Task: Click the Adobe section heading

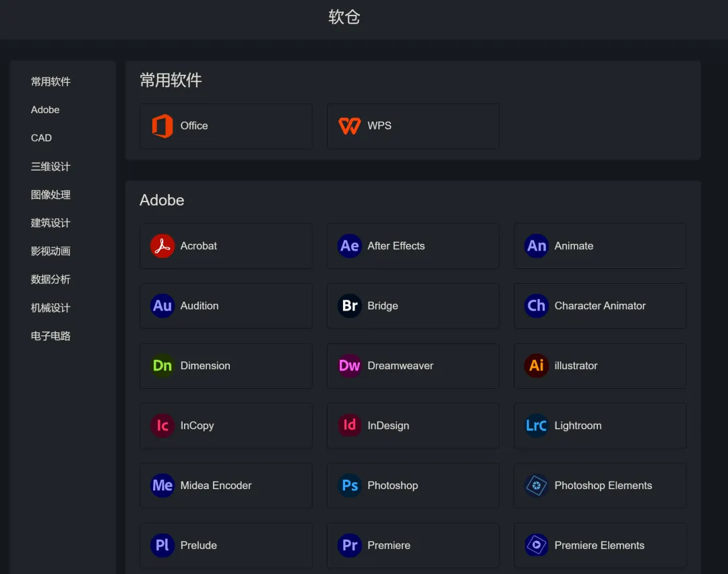Action: [x=162, y=201]
